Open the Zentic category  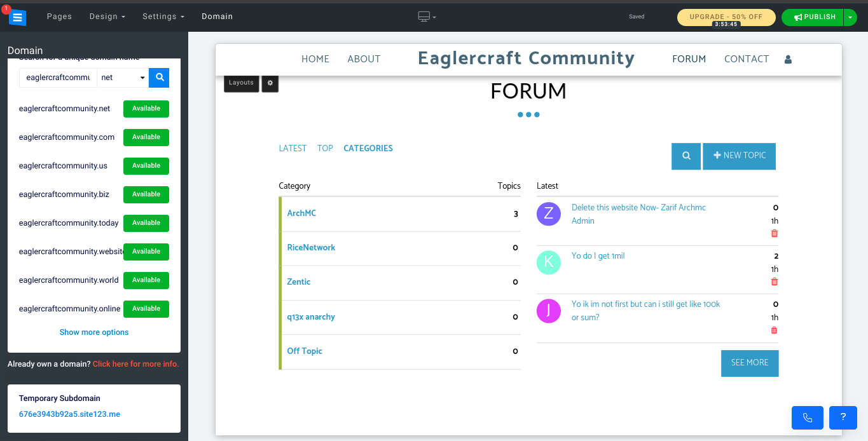click(x=299, y=282)
